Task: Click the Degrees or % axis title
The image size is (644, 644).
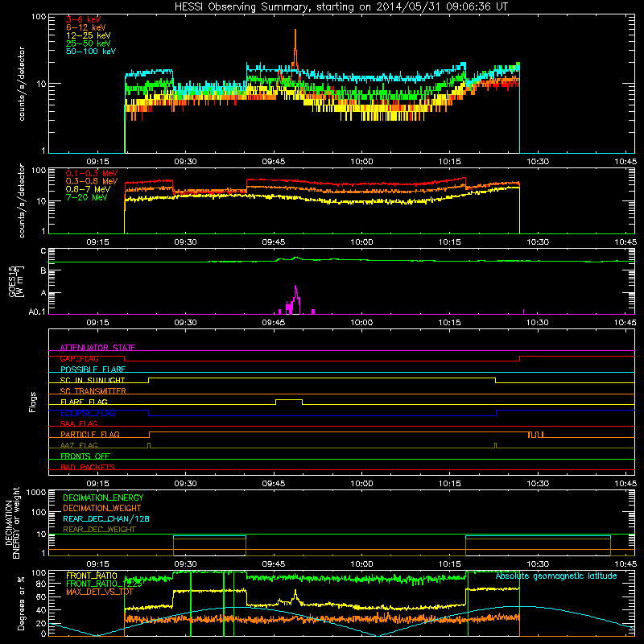Action: (x=21, y=604)
